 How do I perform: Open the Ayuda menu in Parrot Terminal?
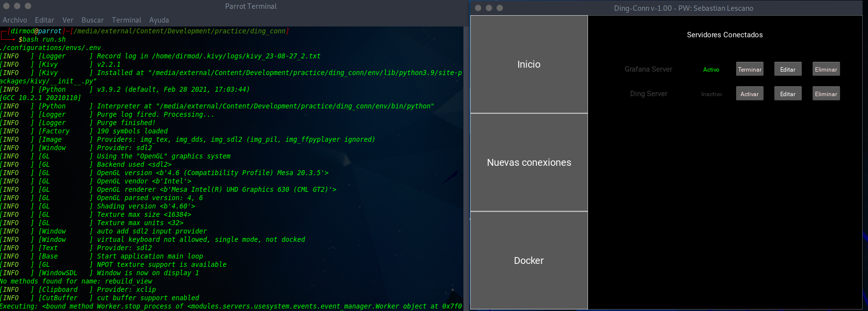click(x=159, y=20)
